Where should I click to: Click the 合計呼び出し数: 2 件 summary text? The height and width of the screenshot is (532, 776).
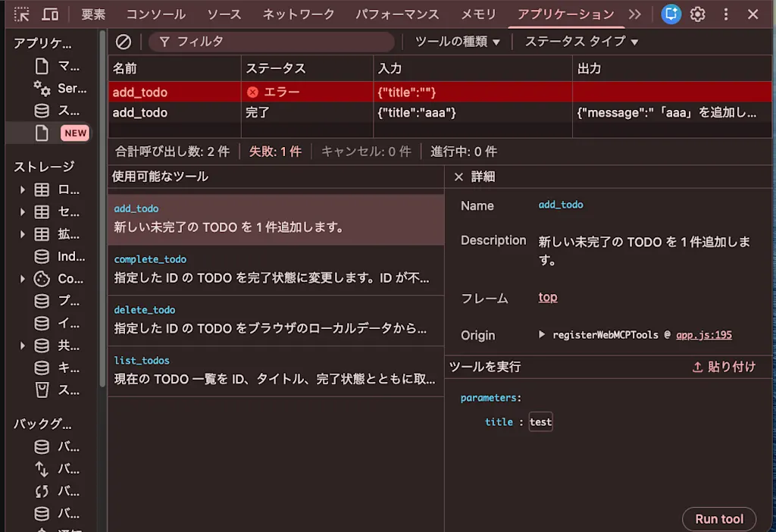click(x=172, y=152)
